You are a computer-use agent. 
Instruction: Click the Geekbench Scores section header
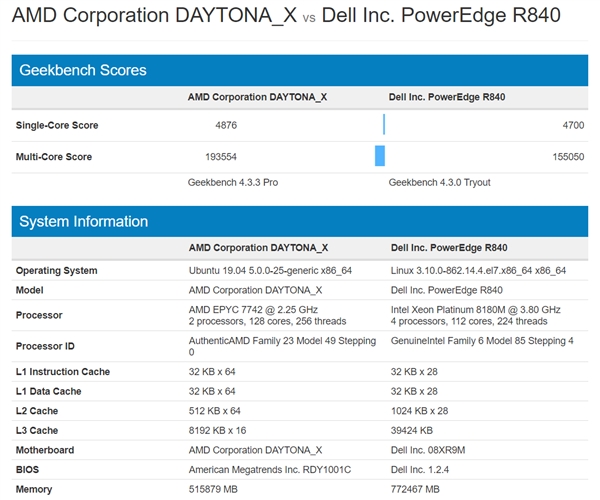[x=300, y=70]
